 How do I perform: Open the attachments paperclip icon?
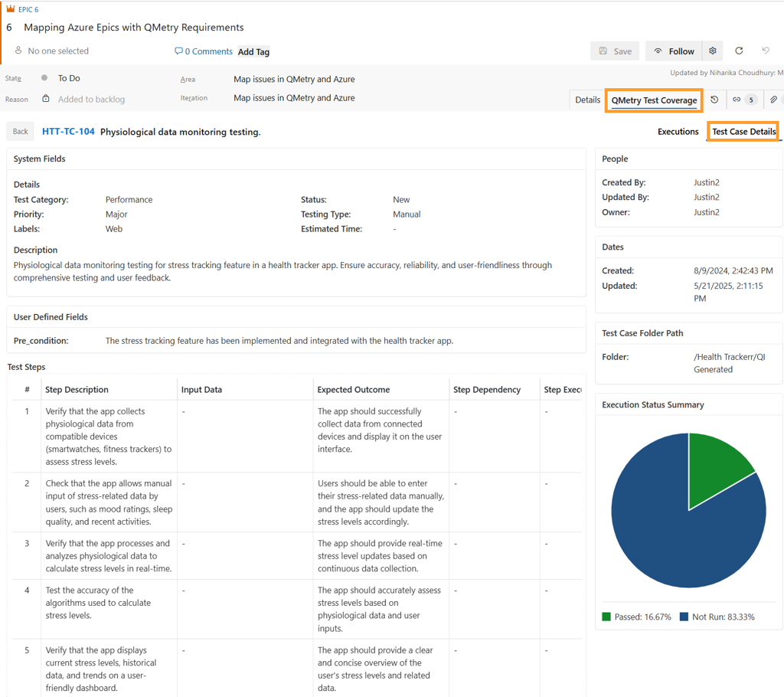(774, 100)
